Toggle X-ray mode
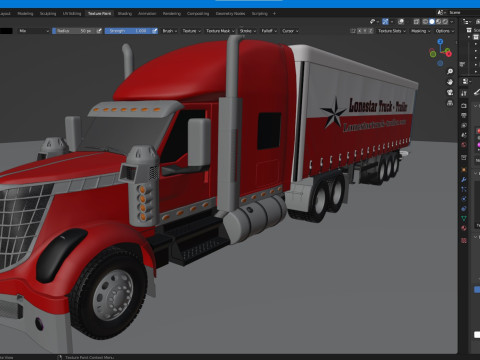Image resolution: width=480 pixels, height=360 pixels. click(416, 22)
